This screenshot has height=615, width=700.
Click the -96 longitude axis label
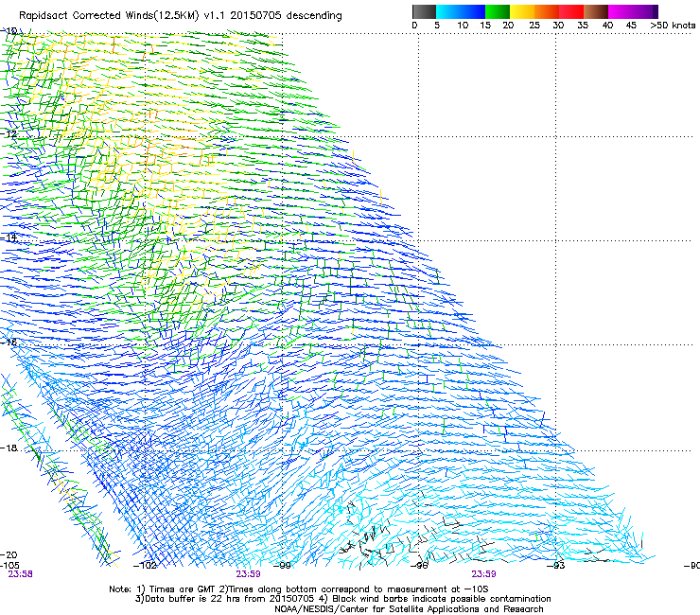coord(419,565)
